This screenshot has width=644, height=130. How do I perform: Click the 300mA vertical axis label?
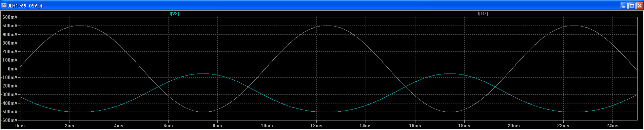(x=10, y=43)
